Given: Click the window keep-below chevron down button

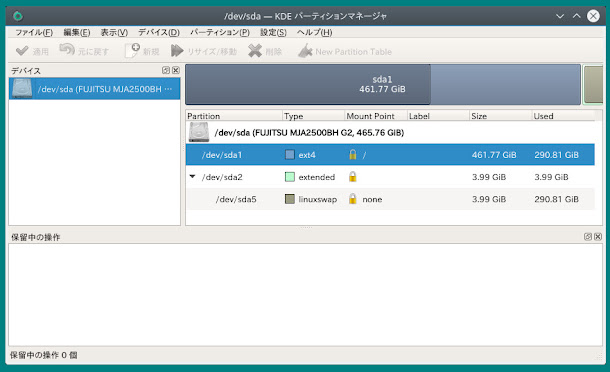Looking at the screenshot, I should (559, 16).
